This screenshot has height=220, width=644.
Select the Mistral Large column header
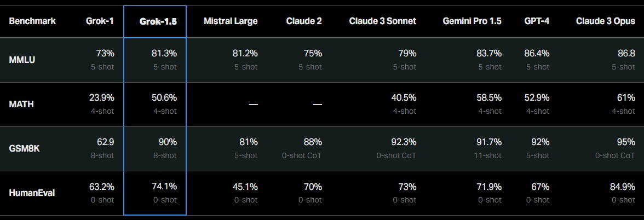click(x=231, y=21)
